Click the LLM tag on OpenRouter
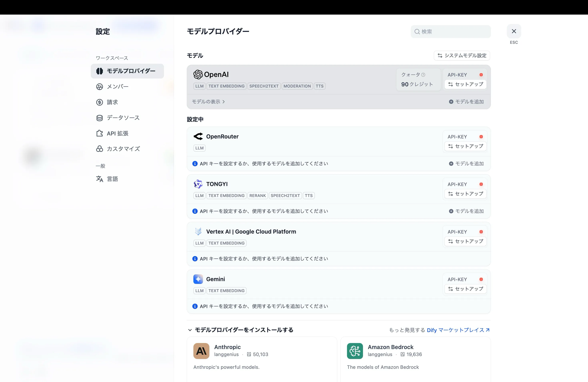This screenshot has width=588, height=382. tap(199, 148)
